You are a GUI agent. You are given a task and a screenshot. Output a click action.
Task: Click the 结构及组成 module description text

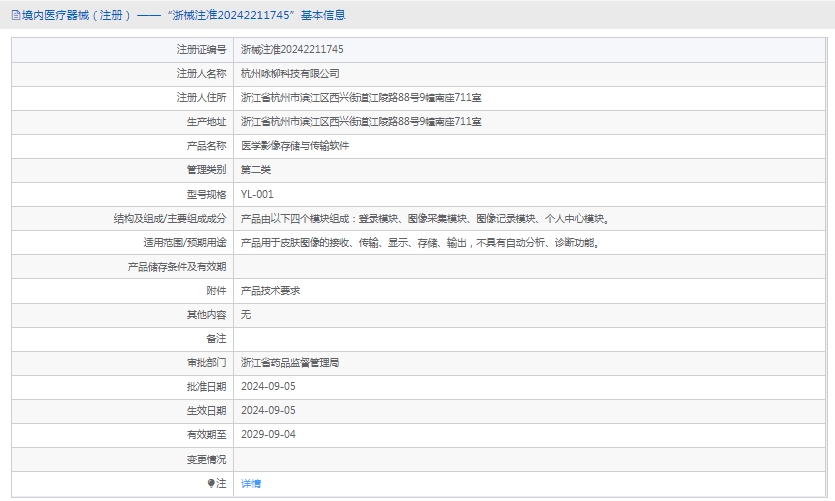click(425, 218)
